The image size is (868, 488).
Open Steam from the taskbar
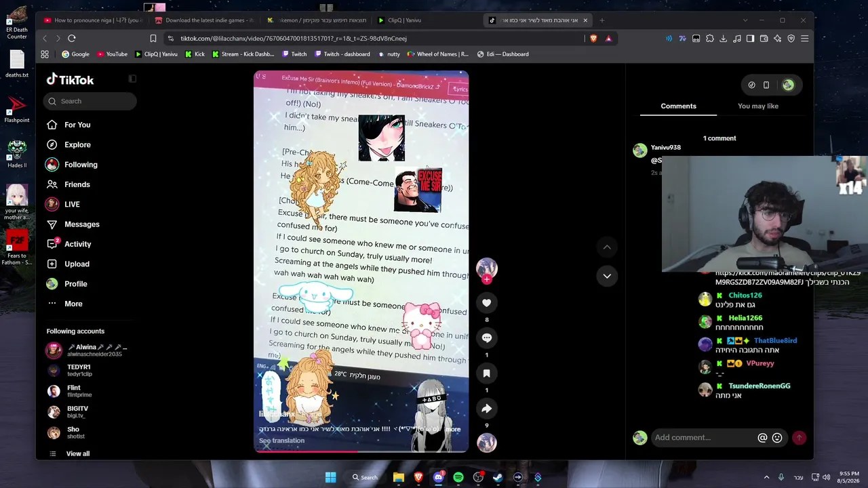498,477
